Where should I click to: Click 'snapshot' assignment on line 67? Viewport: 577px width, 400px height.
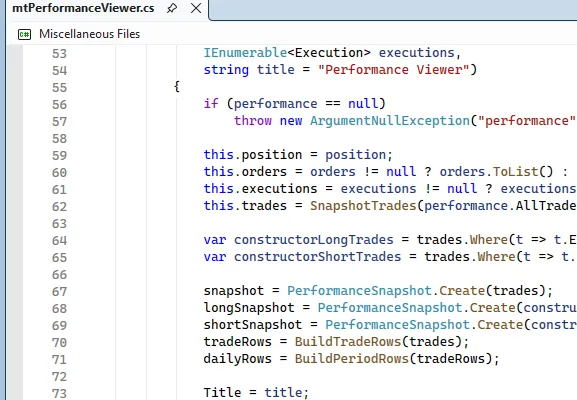tap(234, 291)
